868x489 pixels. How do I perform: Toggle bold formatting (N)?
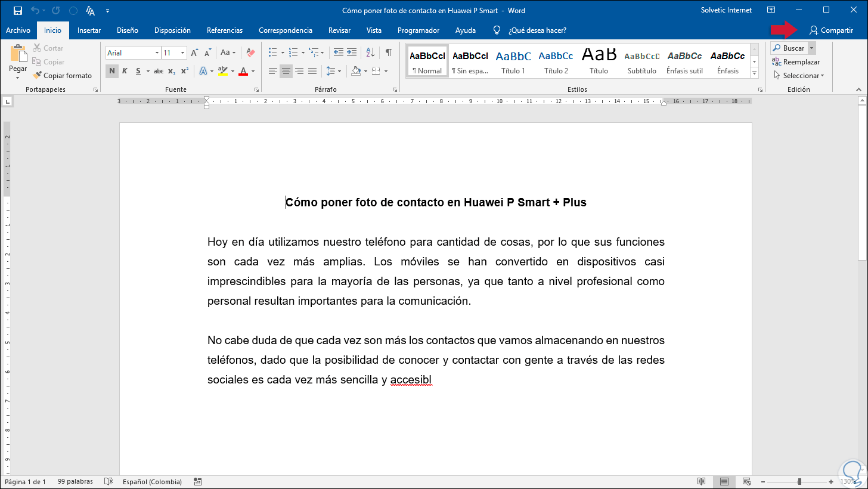(112, 71)
